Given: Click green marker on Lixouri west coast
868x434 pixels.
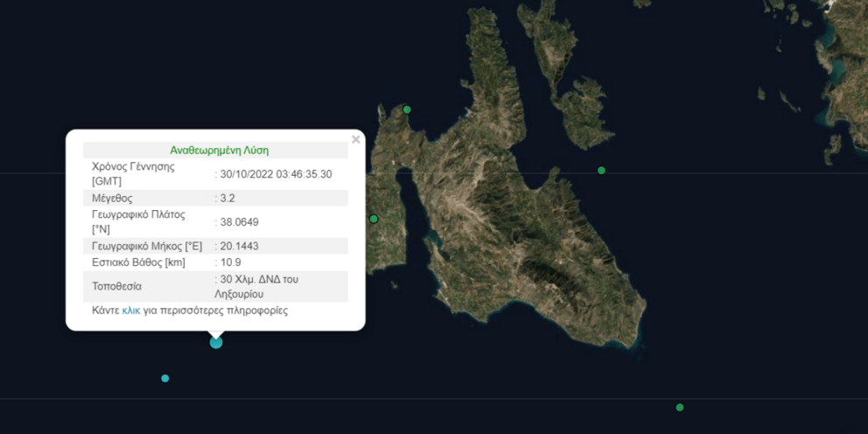Looking at the screenshot, I should [374, 219].
